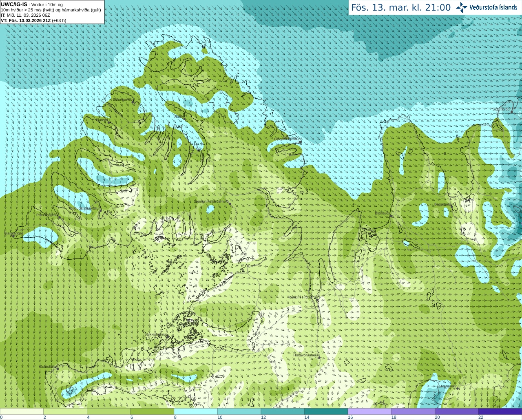
Task: Click the 'IT: Mið. 11. 03. 2026 06Z' line
Action: [x=25, y=15]
